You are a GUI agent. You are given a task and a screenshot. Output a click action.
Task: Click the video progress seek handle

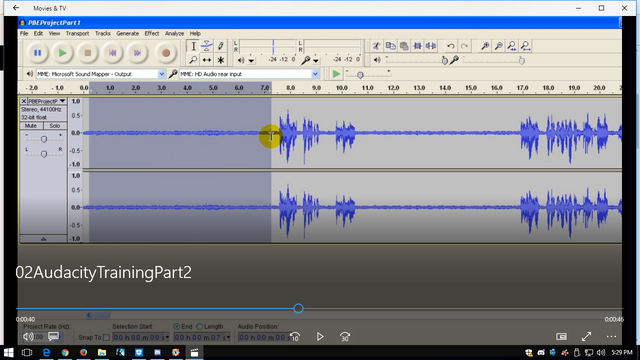[298, 309]
